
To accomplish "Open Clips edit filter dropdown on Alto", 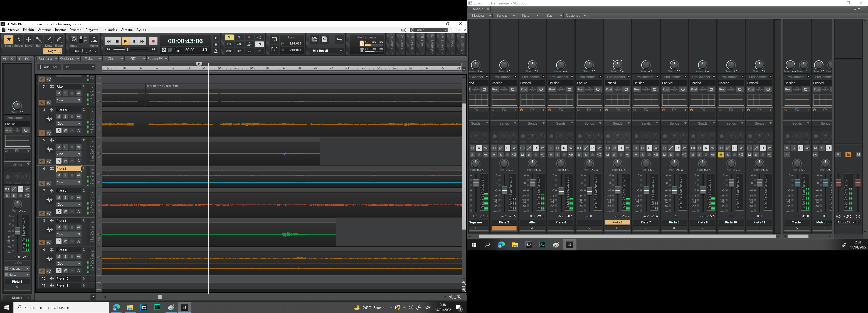I will click(x=68, y=100).
